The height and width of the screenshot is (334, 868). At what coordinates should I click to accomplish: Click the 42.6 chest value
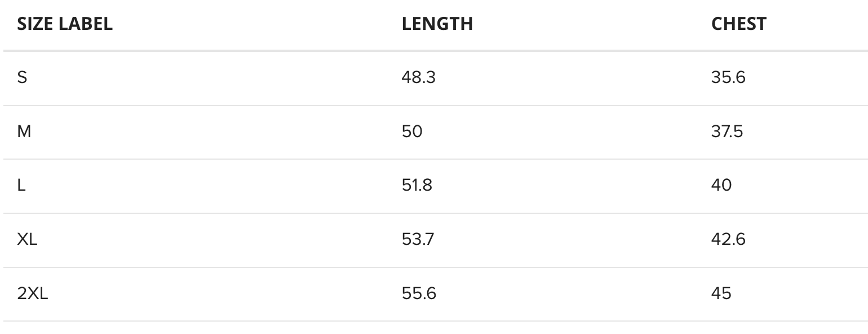pyautogui.click(x=728, y=239)
